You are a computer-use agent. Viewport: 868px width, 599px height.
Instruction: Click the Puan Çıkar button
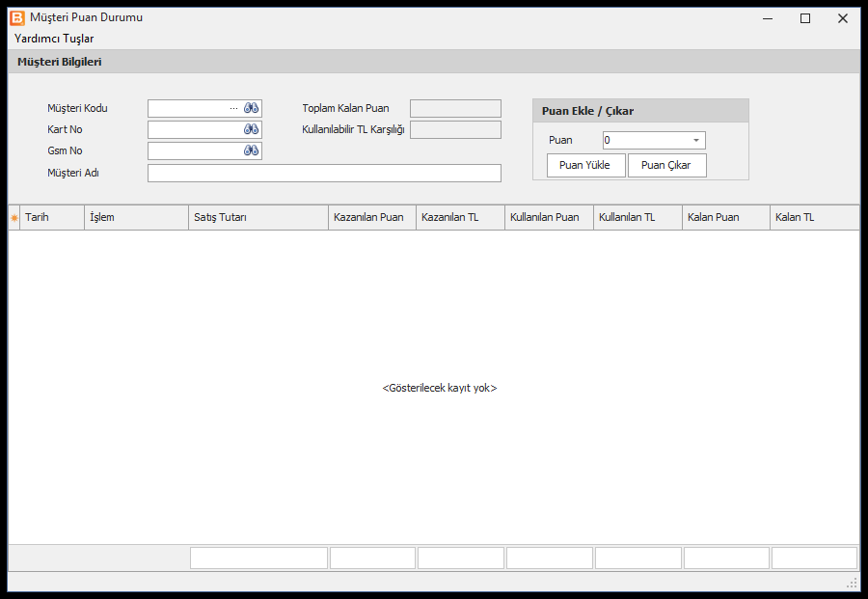point(666,166)
